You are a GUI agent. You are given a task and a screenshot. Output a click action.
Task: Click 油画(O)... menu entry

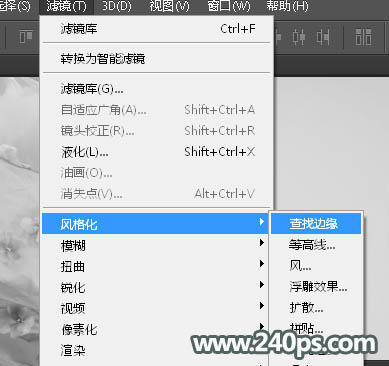(x=157, y=173)
